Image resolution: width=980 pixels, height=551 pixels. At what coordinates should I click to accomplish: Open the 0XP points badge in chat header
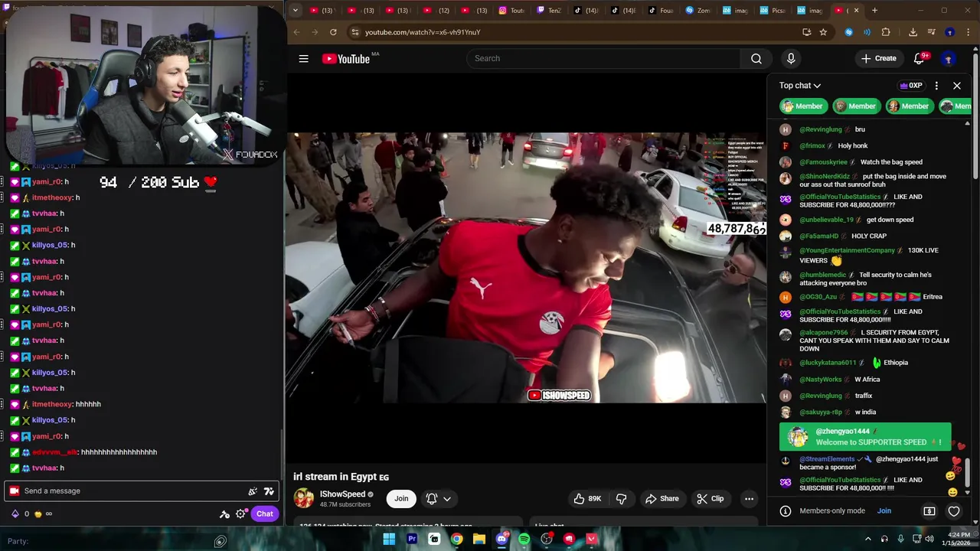point(912,86)
